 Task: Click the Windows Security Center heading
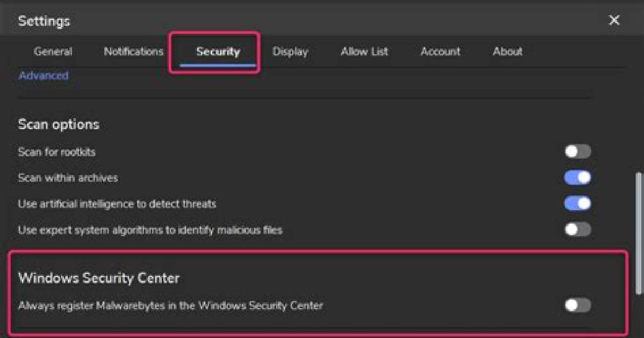coord(99,278)
